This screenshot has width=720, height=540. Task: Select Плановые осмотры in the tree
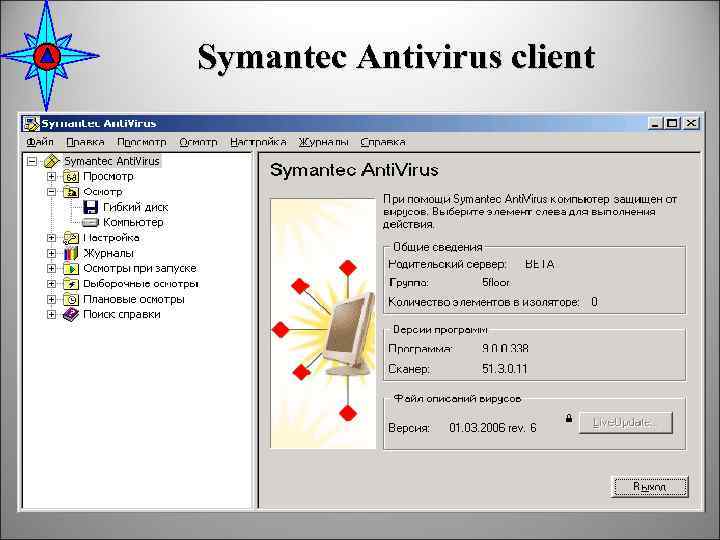134,299
